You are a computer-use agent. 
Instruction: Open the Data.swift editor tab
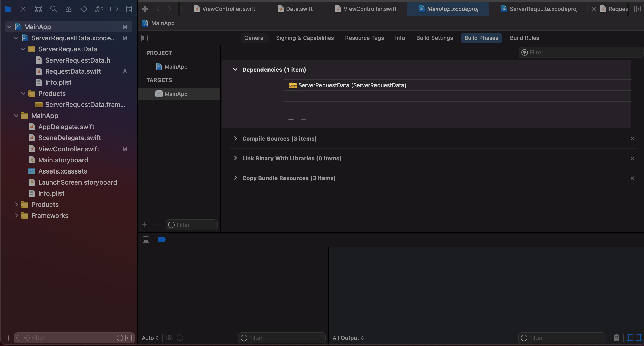tap(299, 9)
